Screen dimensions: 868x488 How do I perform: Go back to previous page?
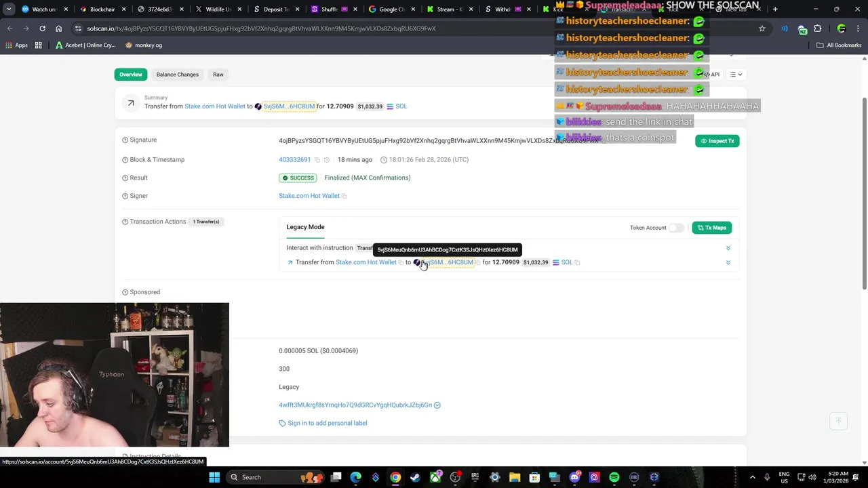[9, 28]
